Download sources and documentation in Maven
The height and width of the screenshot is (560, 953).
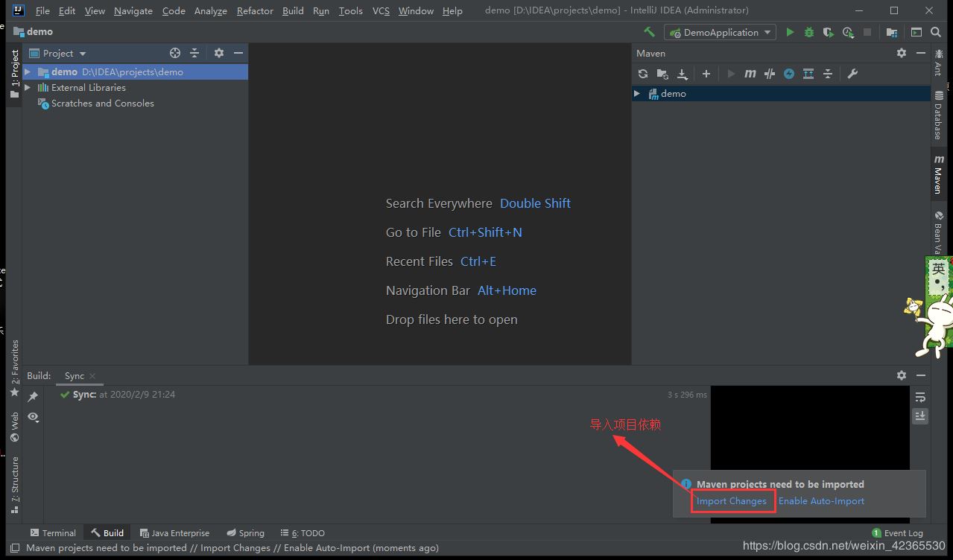click(682, 74)
